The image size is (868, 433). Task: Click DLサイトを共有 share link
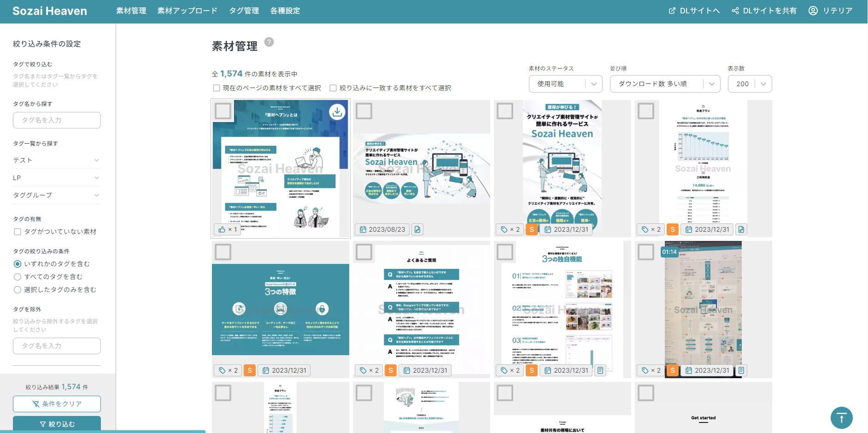[764, 11]
